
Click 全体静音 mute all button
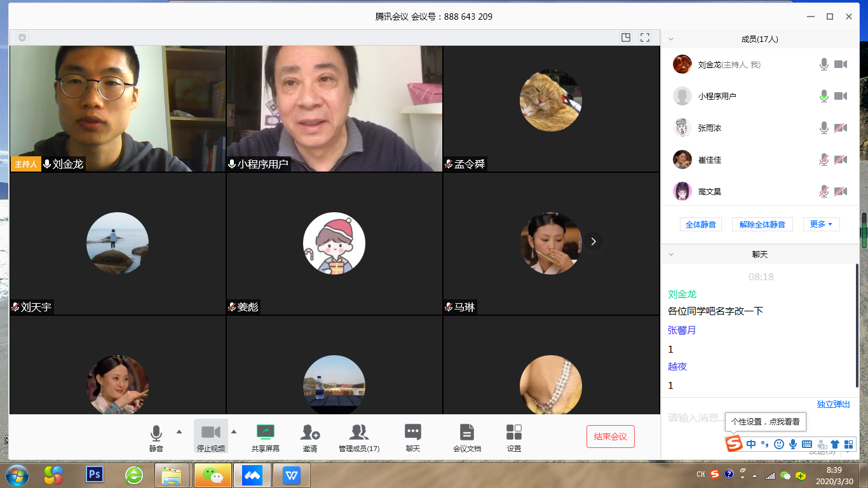pos(700,224)
